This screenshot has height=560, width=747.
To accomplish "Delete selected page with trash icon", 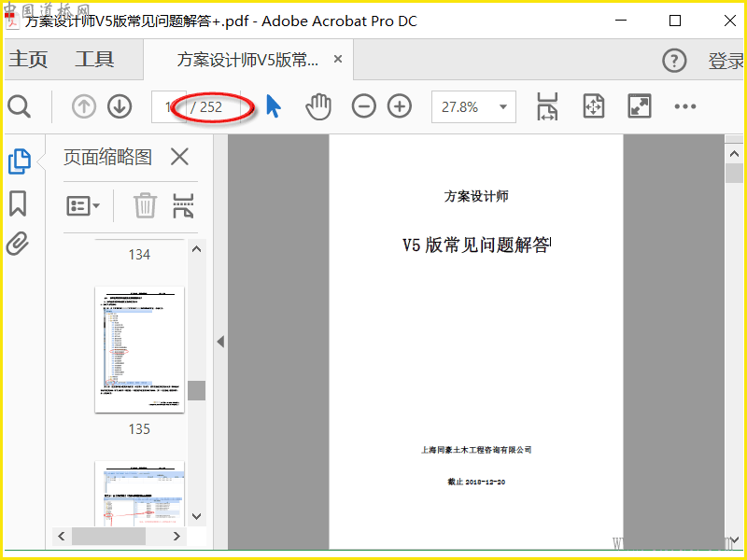I will (145, 205).
